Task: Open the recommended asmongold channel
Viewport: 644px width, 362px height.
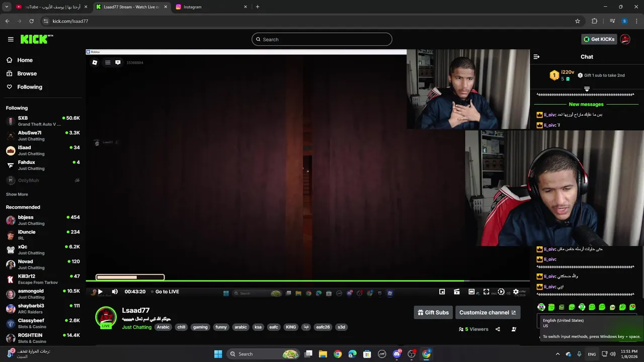Action: coord(43,294)
